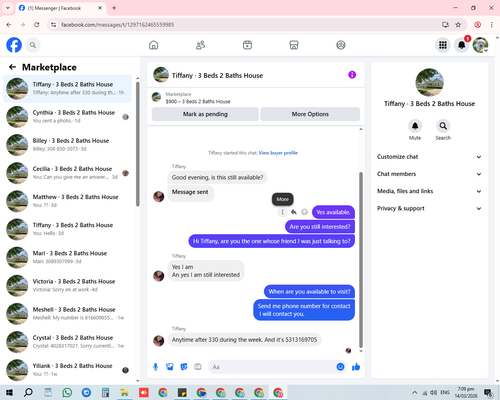
Task: Open the Video/Watch icon in top navigation
Action: [247, 45]
